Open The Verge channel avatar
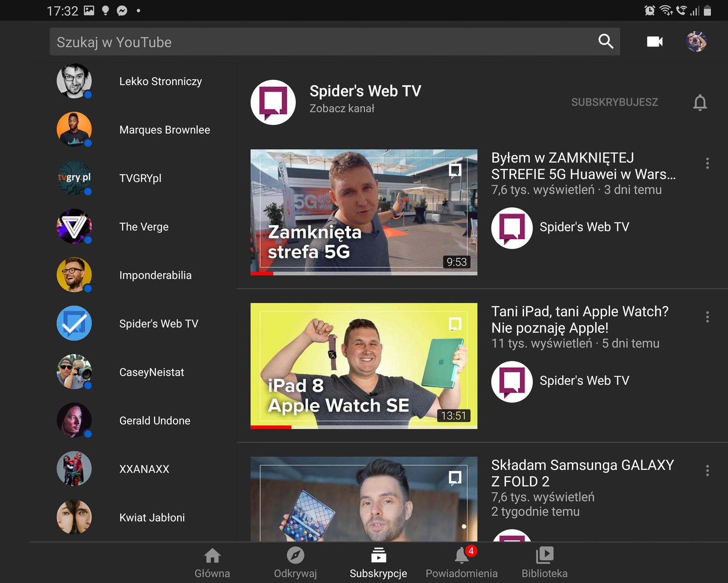The width and height of the screenshot is (728, 583). (x=74, y=227)
